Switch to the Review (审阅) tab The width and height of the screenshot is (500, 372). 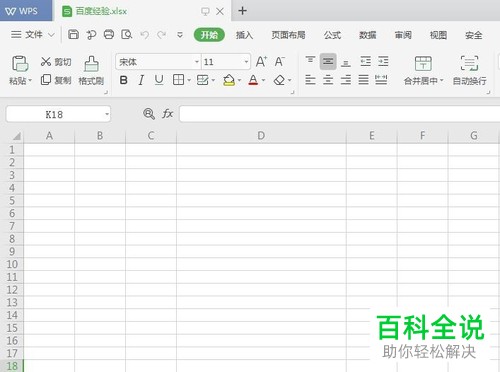coord(403,35)
